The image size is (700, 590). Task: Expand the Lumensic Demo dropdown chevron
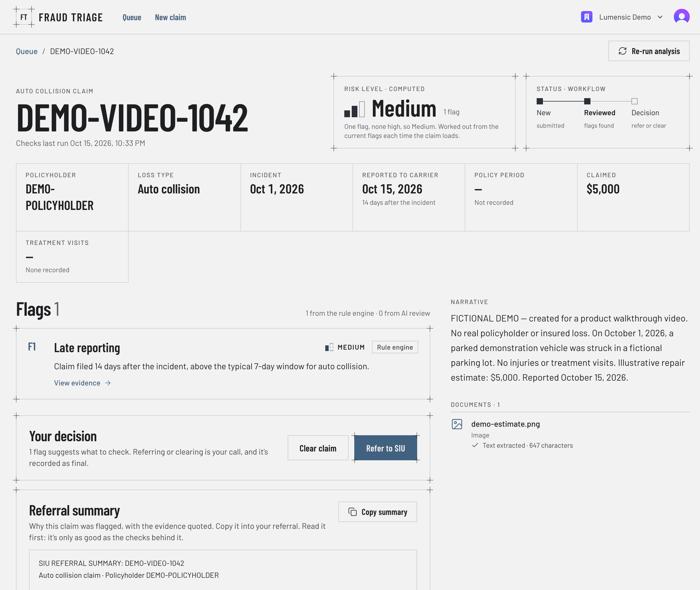[x=660, y=17]
